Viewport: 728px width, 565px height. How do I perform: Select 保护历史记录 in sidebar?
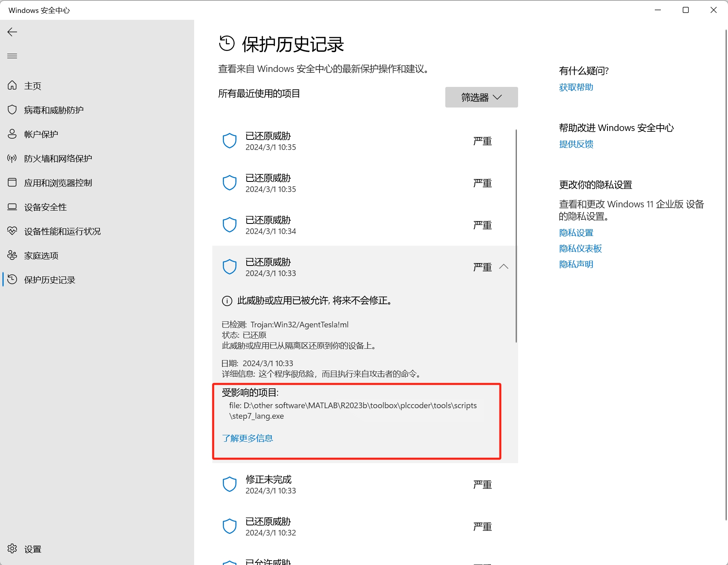point(49,280)
